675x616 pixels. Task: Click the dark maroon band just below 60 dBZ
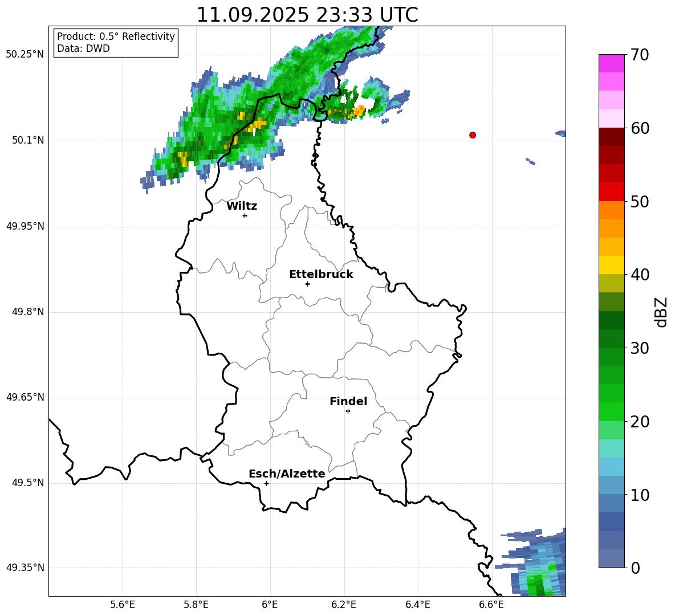(611, 137)
